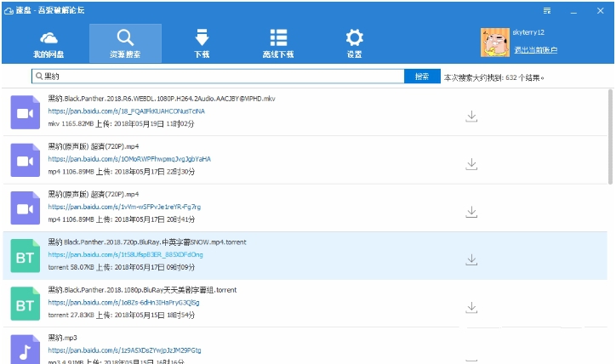Image resolution: width=616 pixels, height=364 pixels.
Task: Select title of mp4 uploaded 22时30分
Action: 94,146
